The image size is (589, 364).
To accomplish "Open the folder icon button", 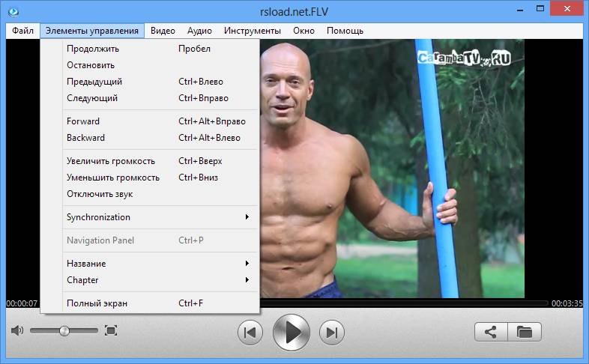I will pos(525,332).
